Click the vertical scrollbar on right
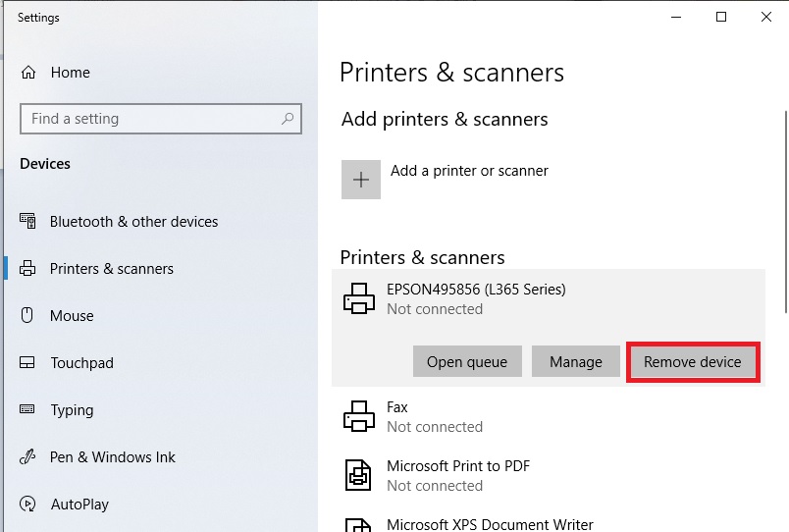Image resolution: width=789 pixels, height=532 pixels. pos(785,211)
